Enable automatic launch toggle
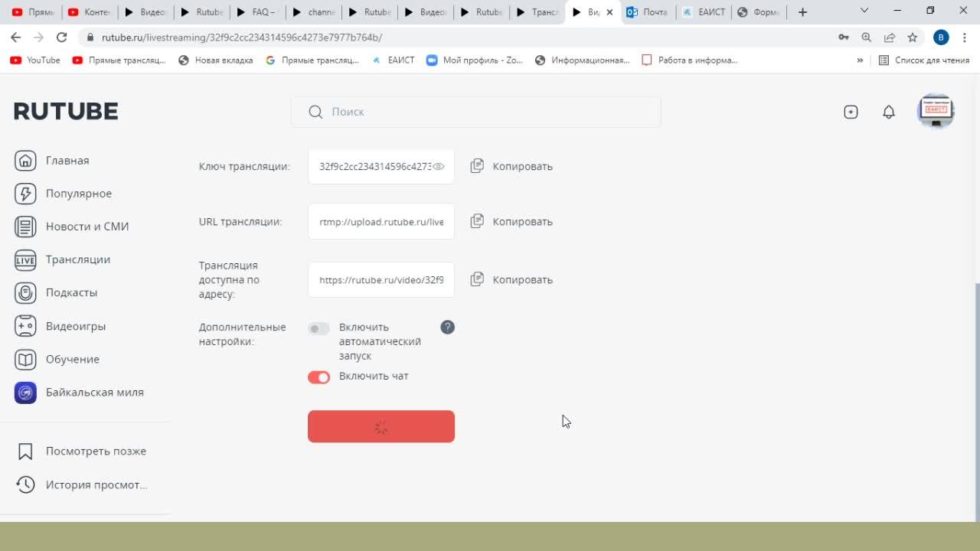 pyautogui.click(x=318, y=328)
